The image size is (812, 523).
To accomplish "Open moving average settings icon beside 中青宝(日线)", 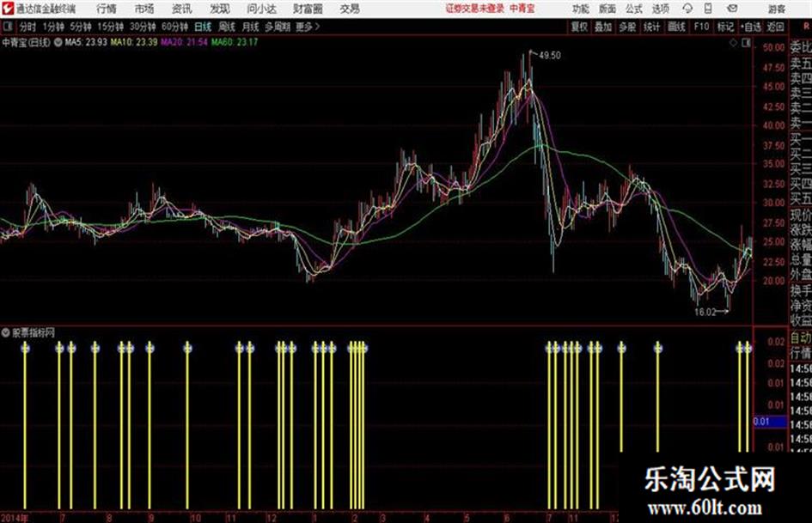I will pyautogui.click(x=58, y=42).
